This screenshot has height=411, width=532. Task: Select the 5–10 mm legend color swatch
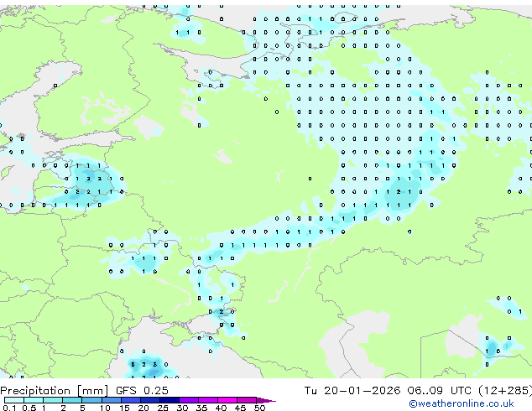click(91, 400)
